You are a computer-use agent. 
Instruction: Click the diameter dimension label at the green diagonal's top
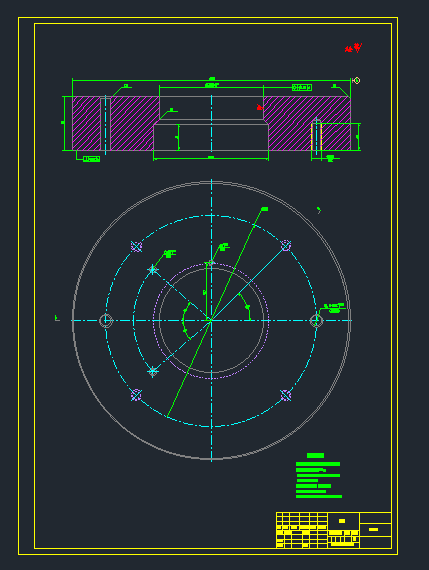[x=265, y=209]
